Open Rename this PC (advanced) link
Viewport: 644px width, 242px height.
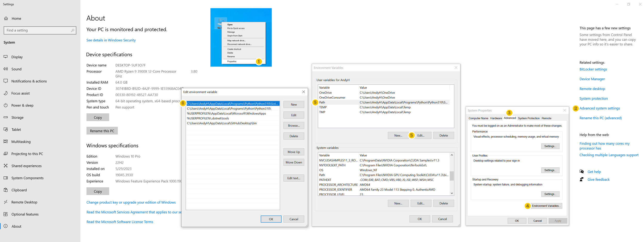tap(600, 118)
